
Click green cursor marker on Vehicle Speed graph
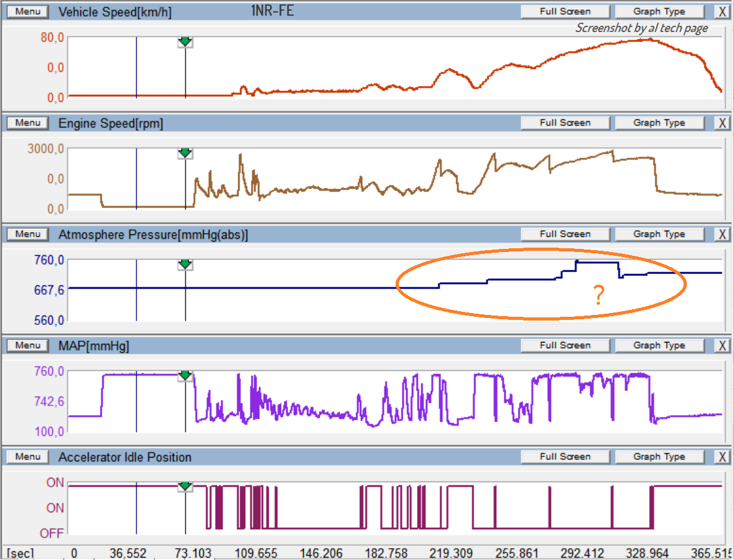[x=185, y=41]
